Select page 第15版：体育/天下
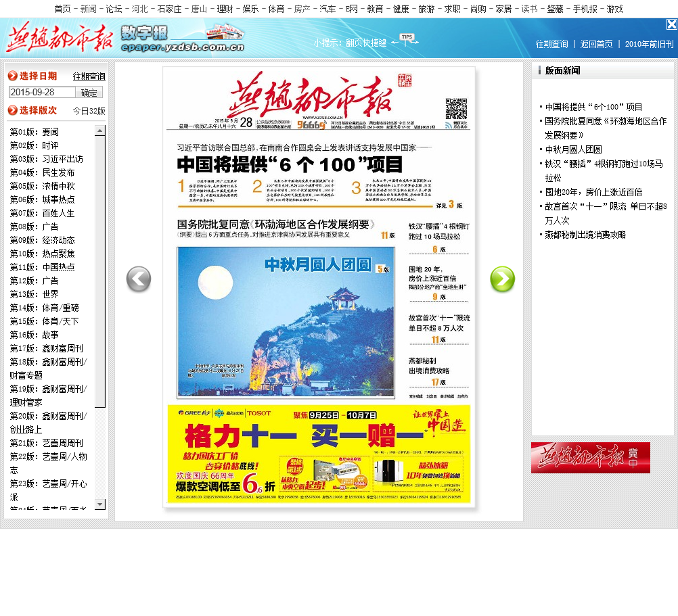This screenshot has width=678, height=616. (x=45, y=321)
